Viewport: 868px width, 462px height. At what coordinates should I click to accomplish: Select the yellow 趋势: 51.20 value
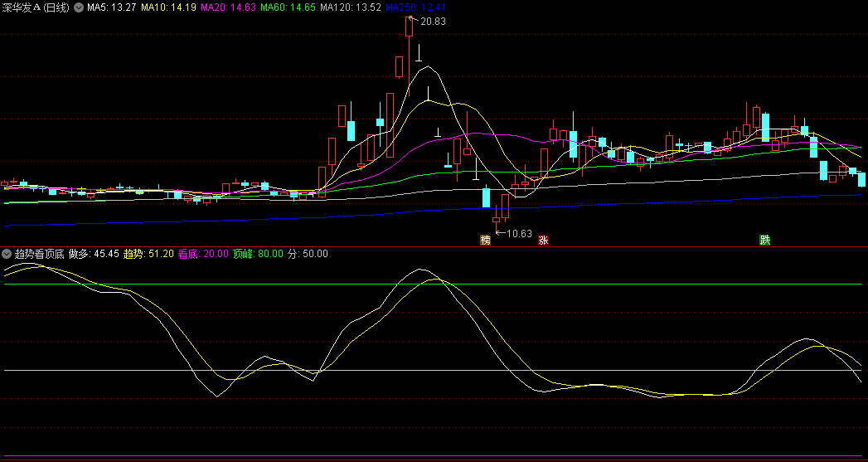tap(148, 254)
